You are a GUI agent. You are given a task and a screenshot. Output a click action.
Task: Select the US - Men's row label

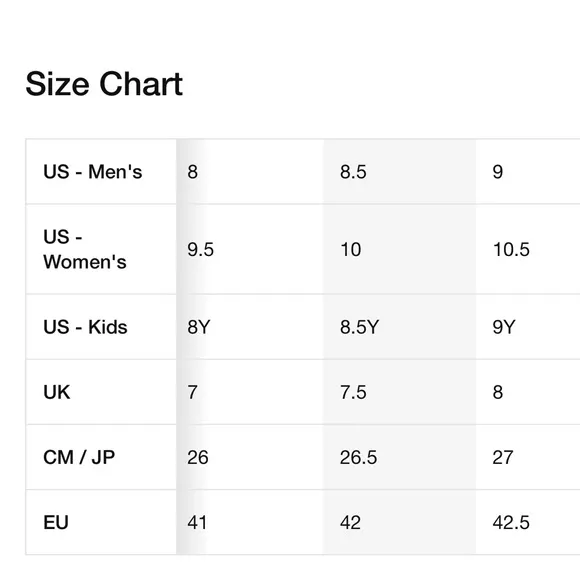click(x=92, y=172)
